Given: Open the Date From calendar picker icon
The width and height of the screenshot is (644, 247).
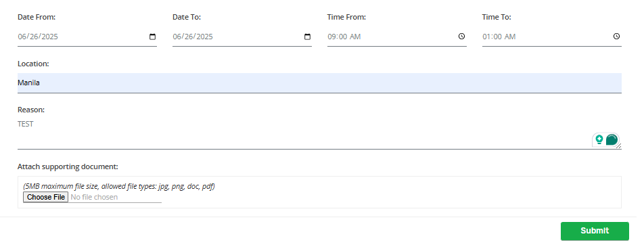Looking at the screenshot, I should [152, 37].
